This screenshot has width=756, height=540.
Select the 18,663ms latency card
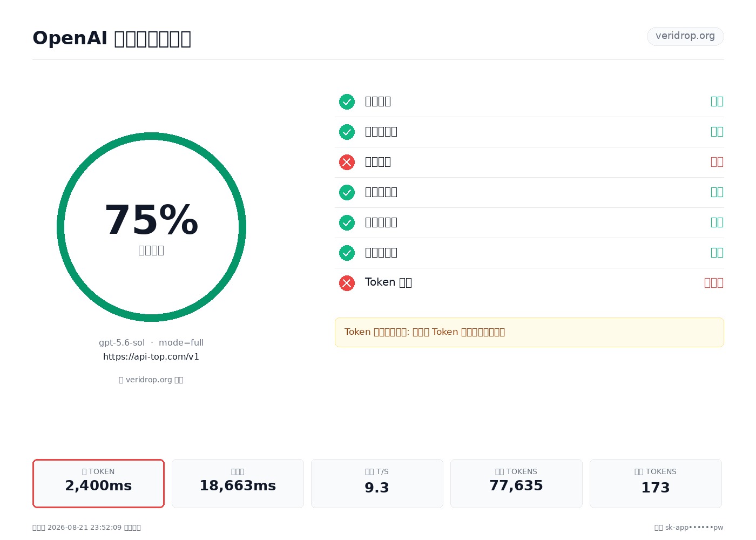[x=238, y=483]
